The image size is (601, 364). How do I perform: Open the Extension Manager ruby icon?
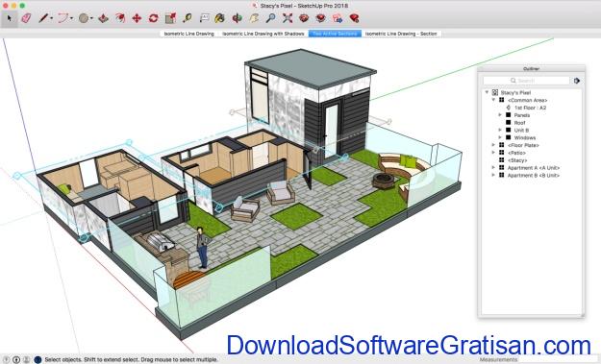[355, 18]
